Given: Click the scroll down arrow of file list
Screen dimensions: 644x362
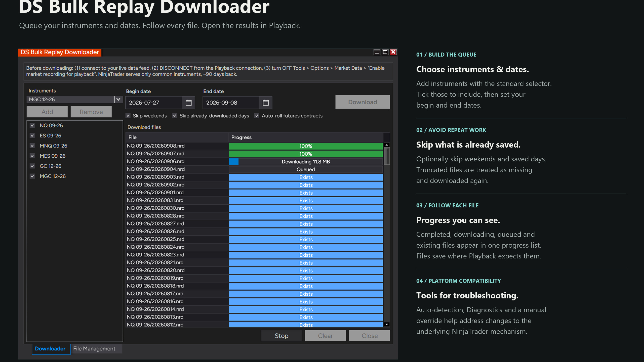Looking at the screenshot, I should tap(387, 324).
